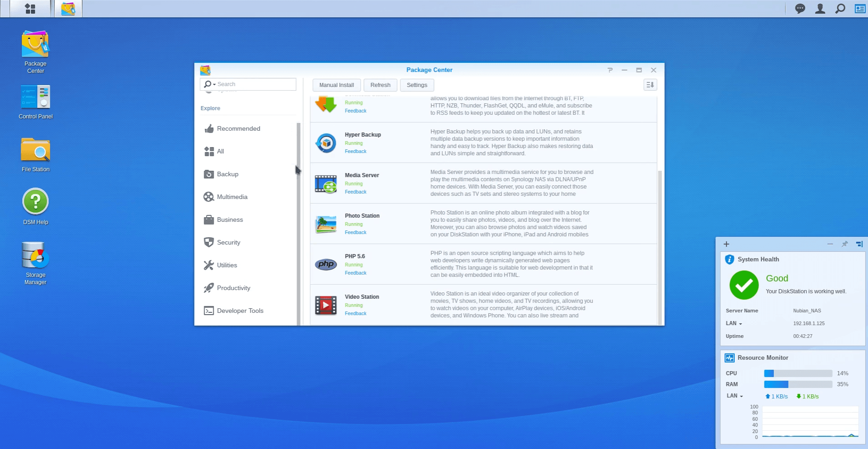The width and height of the screenshot is (868, 449).
Task: Click the Manual Install button
Action: 337,85
